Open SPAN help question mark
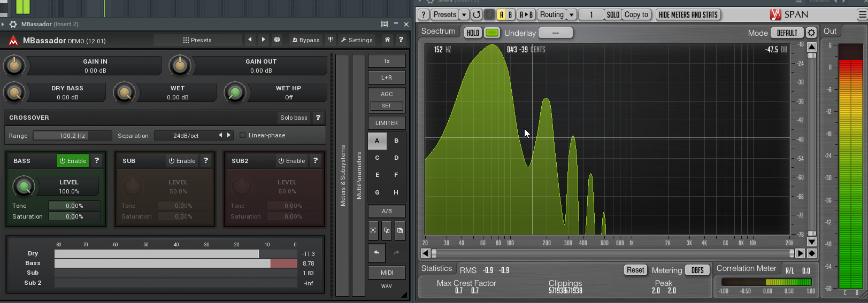Image resolution: width=868 pixels, height=303 pixels. pyautogui.click(x=423, y=14)
